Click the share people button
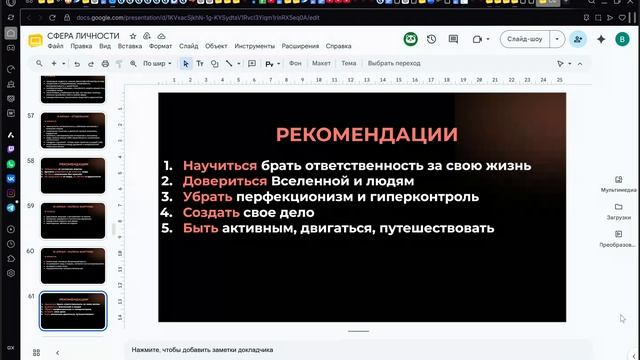The height and width of the screenshot is (360, 640). (x=578, y=39)
